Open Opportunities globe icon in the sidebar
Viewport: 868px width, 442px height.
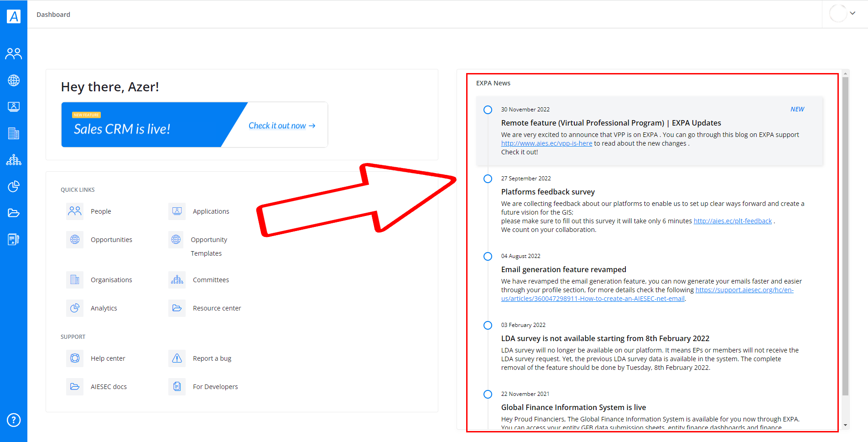(14, 80)
